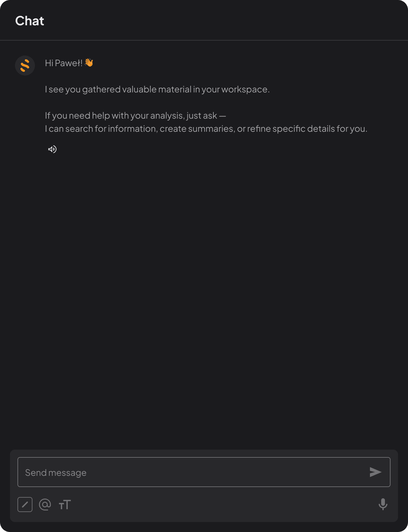
Task: Click the send arrow icon
Action: click(x=376, y=472)
